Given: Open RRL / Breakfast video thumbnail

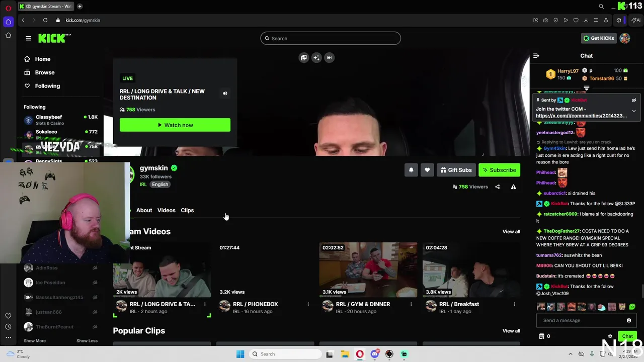Looking at the screenshot, I should (x=471, y=270).
